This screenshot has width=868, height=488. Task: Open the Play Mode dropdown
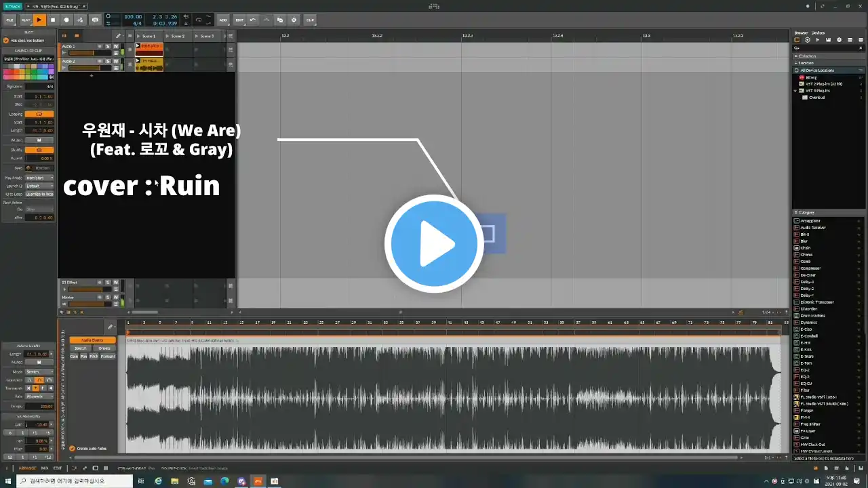pos(39,178)
